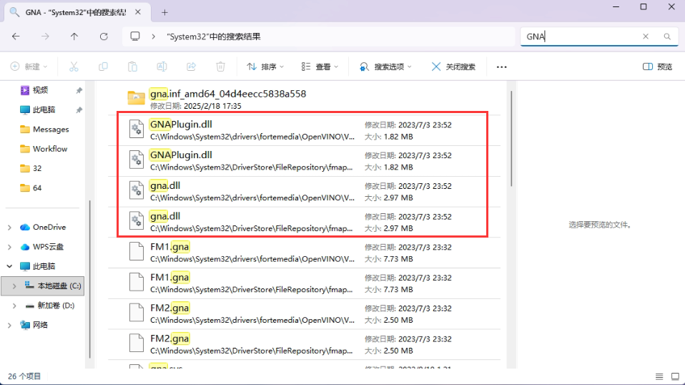Refresh the search results
This screenshot has height=385, width=685.
104,37
